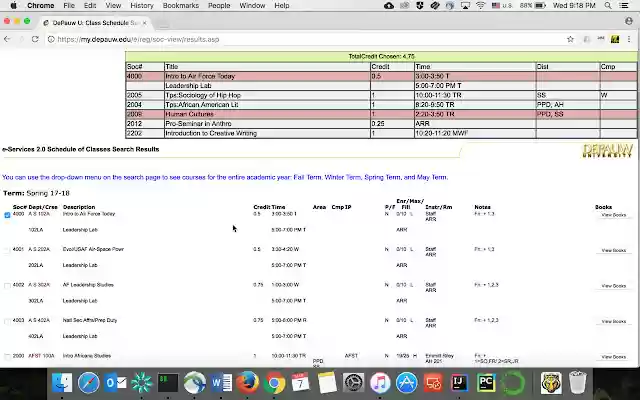Click View Books for AF Leadership Studies

click(x=613, y=286)
